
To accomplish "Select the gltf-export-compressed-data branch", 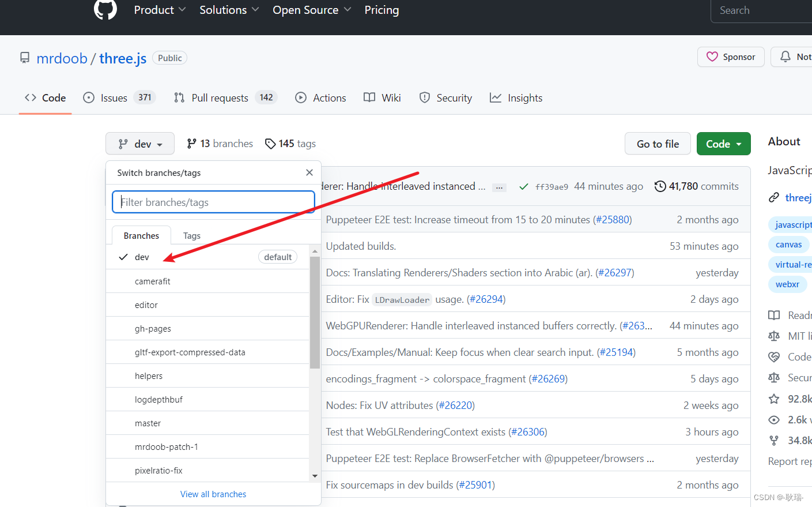I will point(207,352).
